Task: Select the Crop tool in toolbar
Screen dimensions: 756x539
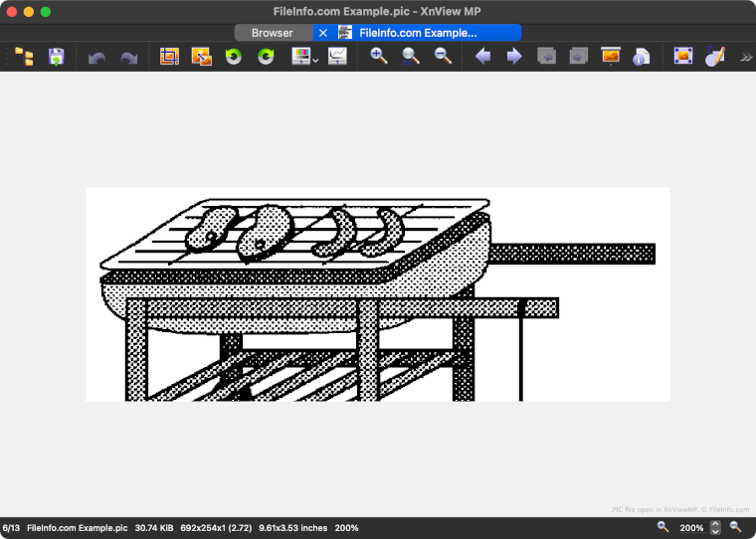Action: [x=169, y=57]
